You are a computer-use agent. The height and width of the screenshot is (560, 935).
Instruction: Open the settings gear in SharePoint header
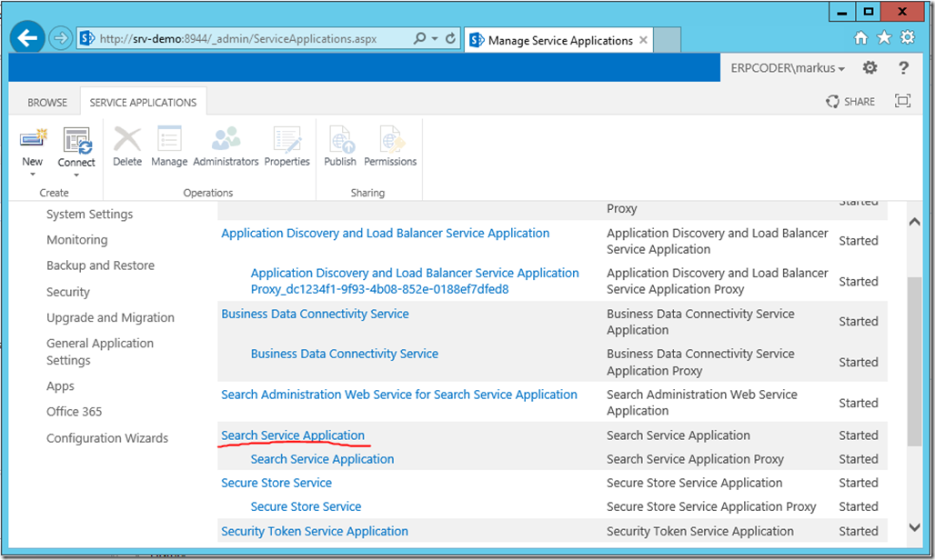click(x=870, y=68)
